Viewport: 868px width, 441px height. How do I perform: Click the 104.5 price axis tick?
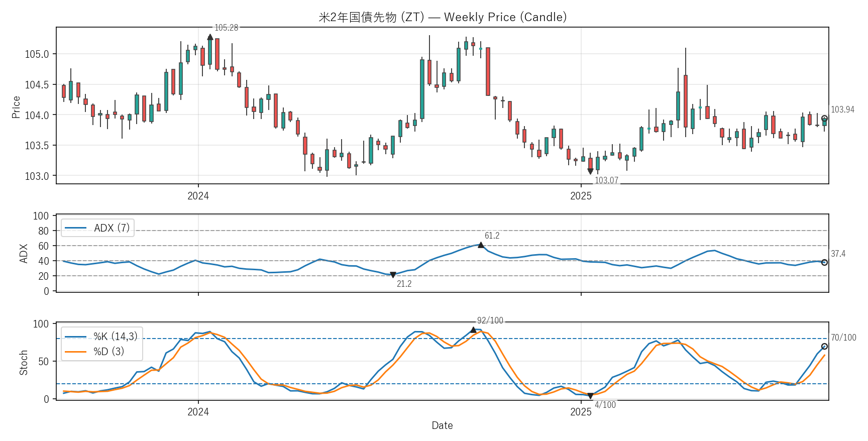click(37, 85)
